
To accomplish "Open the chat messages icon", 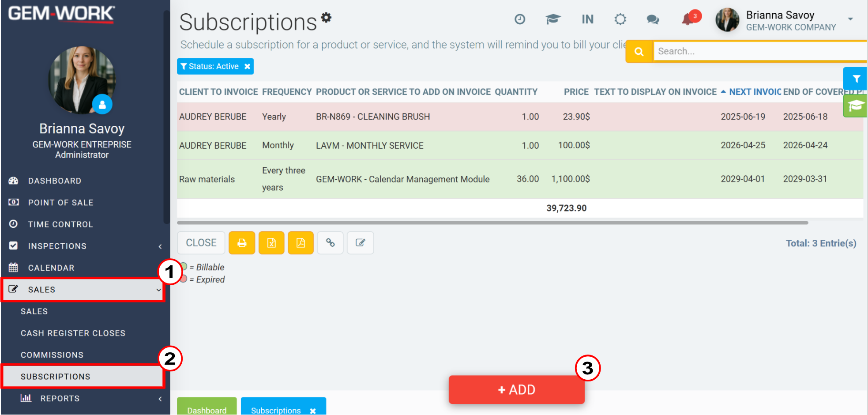I will [x=653, y=19].
